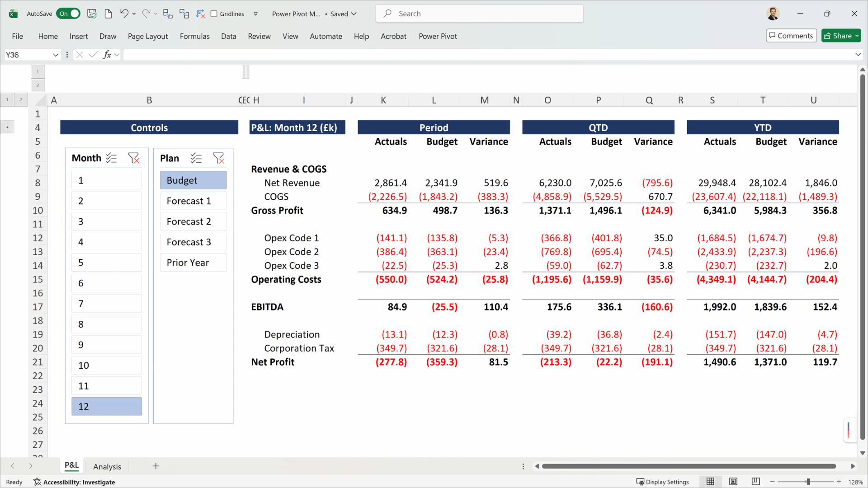Switch to Page Break Preview view icon
This screenshot has height=488, width=868.
(x=755, y=482)
